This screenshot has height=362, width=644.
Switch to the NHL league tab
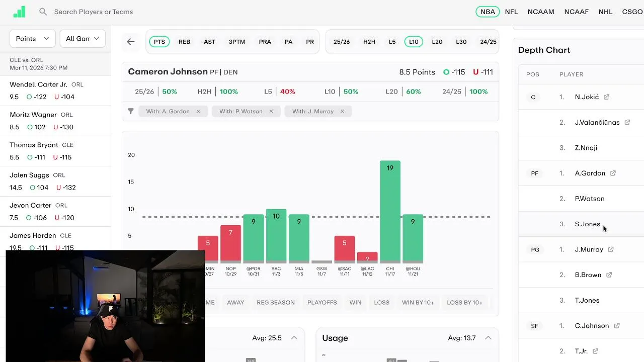coord(605,12)
